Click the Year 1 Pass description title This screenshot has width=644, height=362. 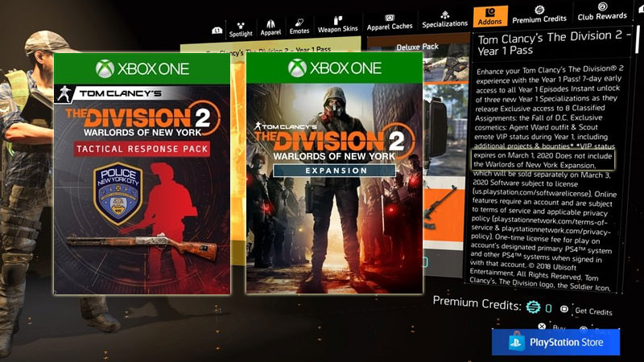point(554,43)
